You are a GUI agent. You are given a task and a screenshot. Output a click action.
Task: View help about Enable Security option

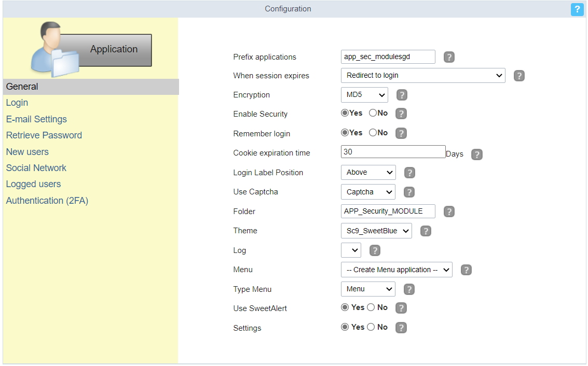(401, 113)
